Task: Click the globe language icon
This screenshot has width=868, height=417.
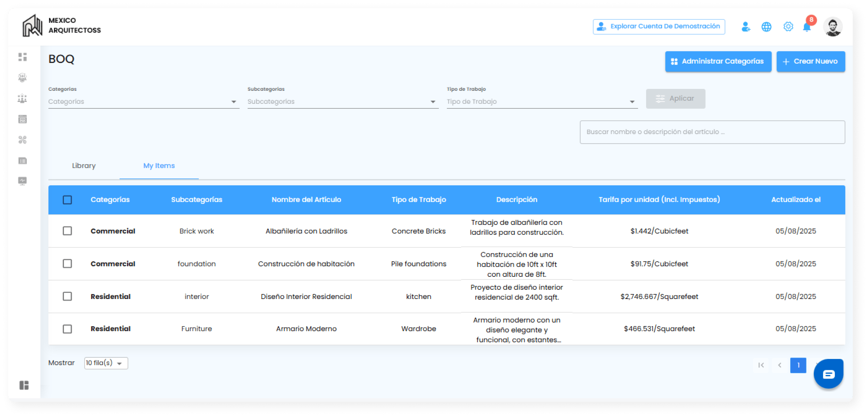Action: [x=766, y=27]
